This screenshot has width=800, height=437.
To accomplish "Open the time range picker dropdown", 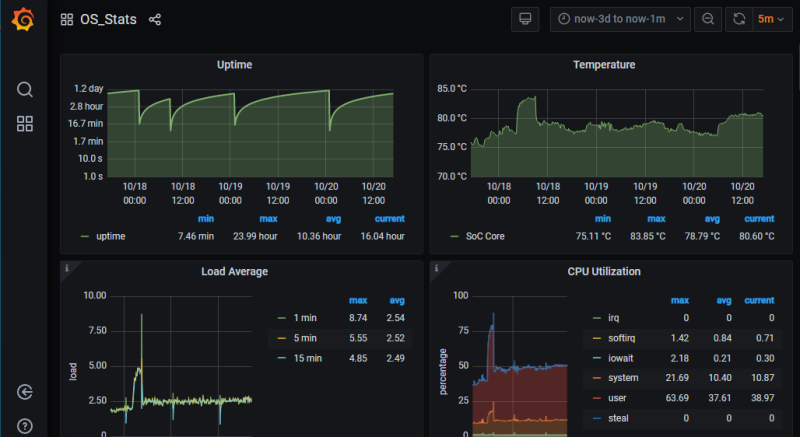I will point(620,19).
